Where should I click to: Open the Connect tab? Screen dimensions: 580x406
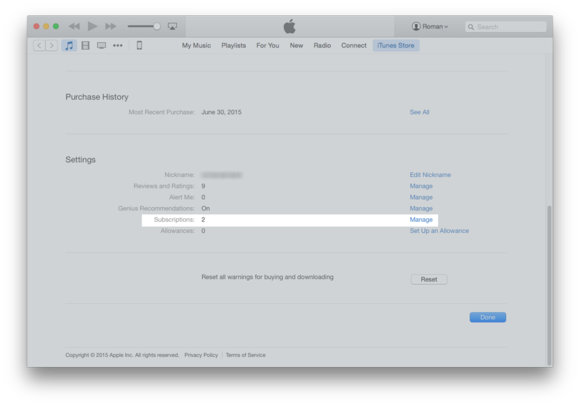tap(354, 45)
